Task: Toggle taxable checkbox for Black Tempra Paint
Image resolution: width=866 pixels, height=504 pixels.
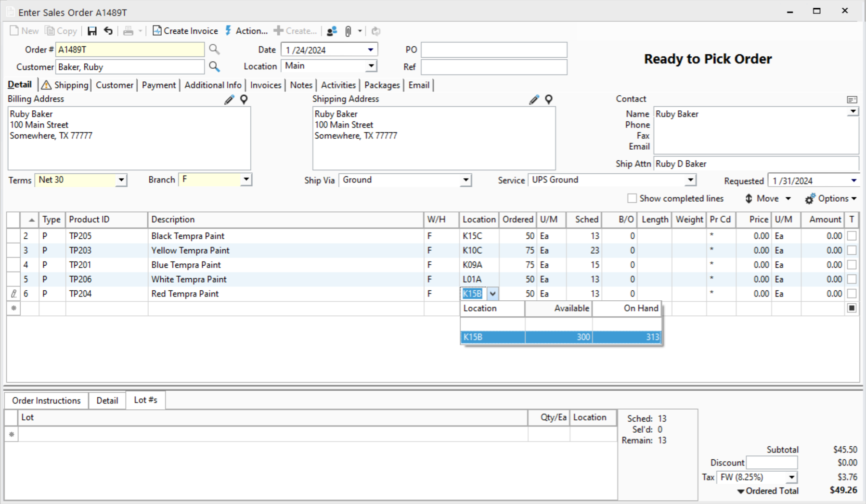Action: tap(852, 236)
